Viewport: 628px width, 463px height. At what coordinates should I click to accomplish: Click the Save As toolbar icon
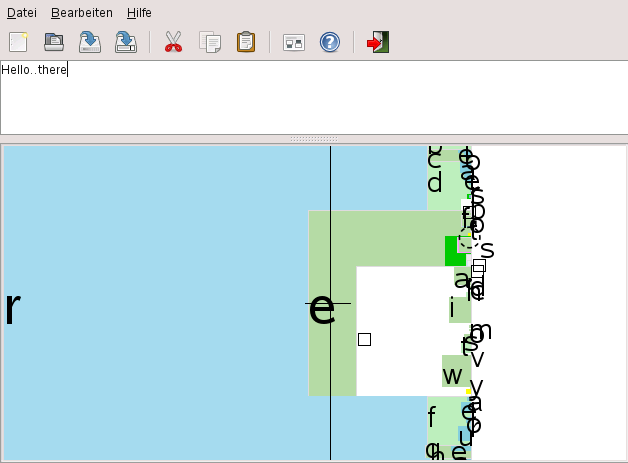click(x=126, y=42)
